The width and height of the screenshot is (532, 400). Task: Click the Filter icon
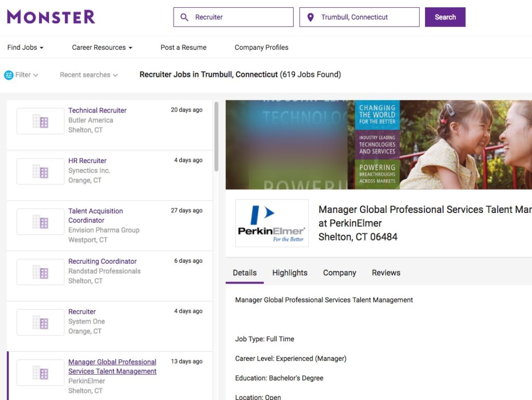[x=9, y=75]
